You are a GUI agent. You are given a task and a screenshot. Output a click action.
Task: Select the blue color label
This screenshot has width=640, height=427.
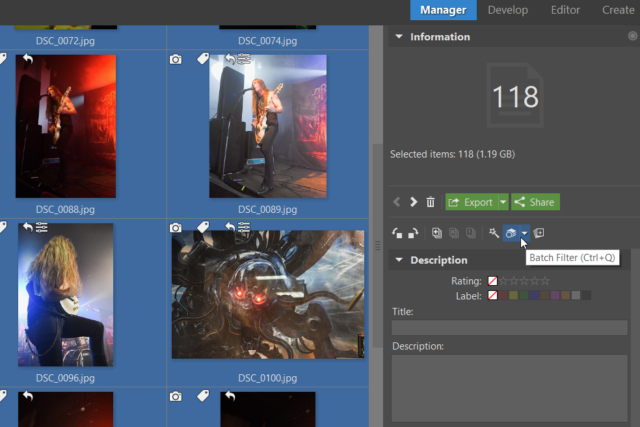click(x=534, y=295)
